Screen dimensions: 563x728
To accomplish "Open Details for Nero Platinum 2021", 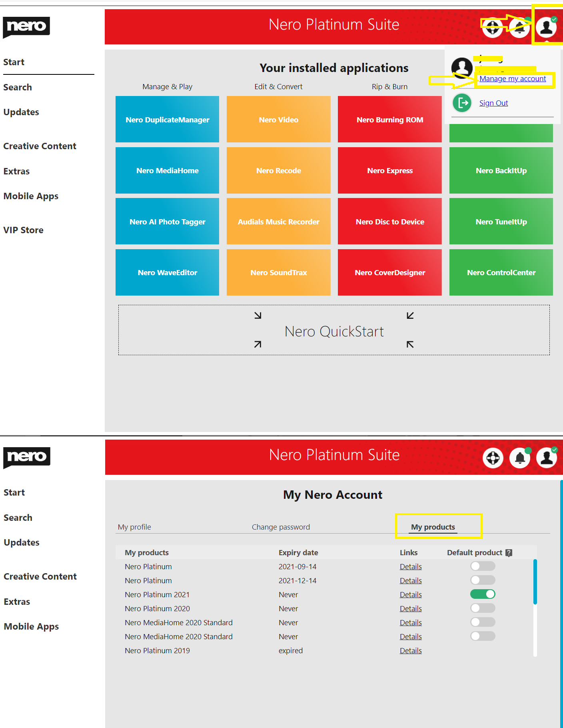I will point(411,595).
